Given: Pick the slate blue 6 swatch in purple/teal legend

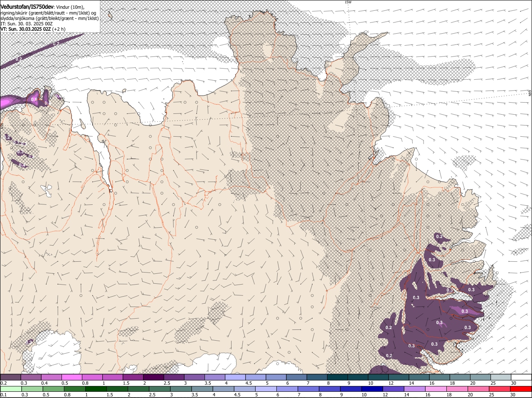Looking at the screenshot, I should tap(296, 377).
